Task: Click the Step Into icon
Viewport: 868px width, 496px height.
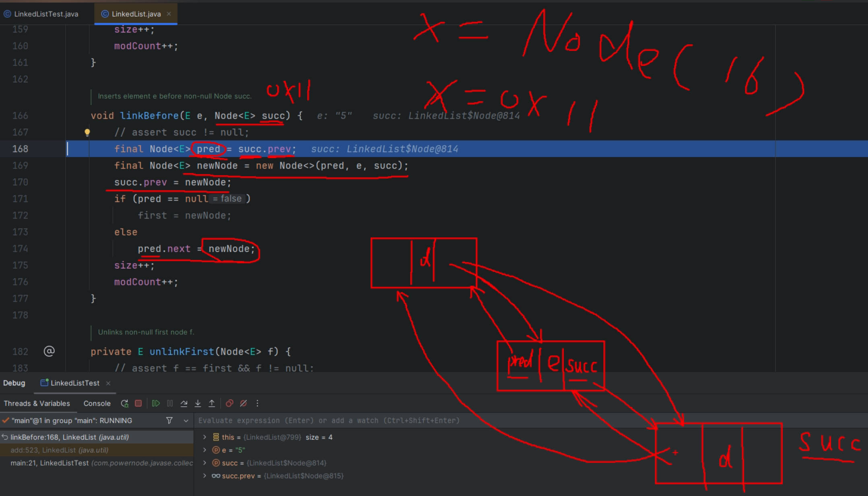Action: (x=198, y=403)
